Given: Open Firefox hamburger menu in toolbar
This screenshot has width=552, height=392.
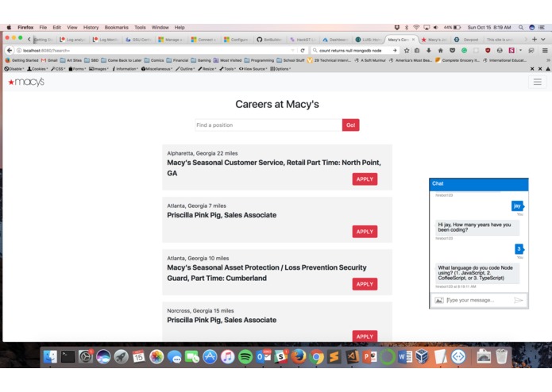Looking at the screenshot, I should tap(545, 51).
